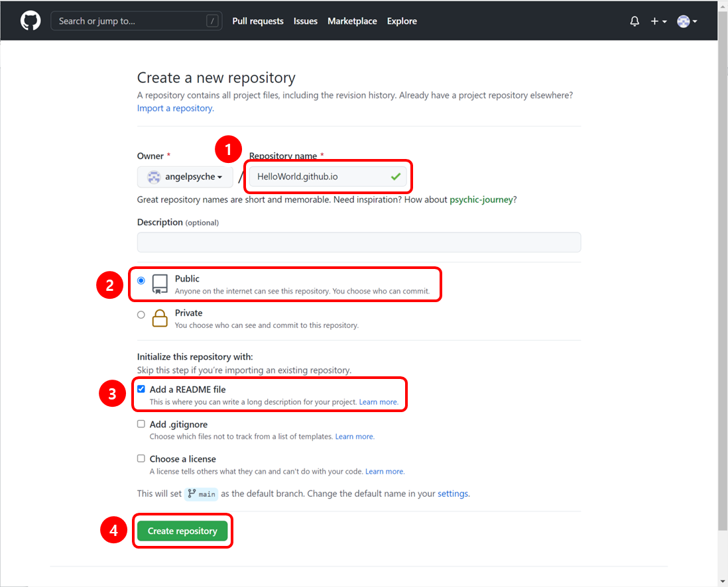Open Explore in top navigation
The image size is (728, 587).
tap(402, 21)
